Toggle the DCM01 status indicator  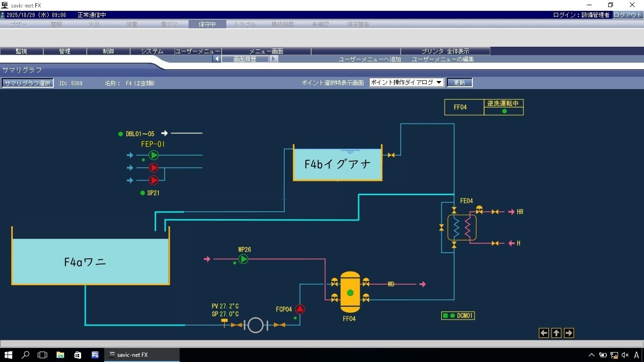pos(445,316)
